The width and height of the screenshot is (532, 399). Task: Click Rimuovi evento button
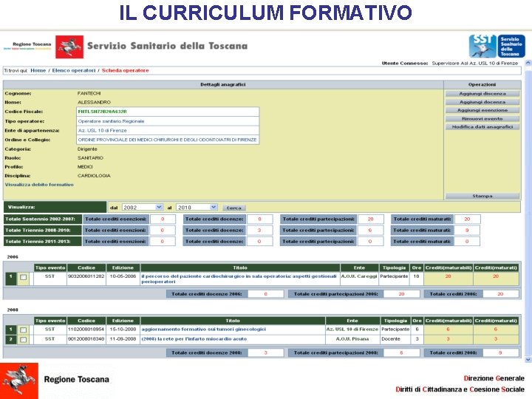482,119
